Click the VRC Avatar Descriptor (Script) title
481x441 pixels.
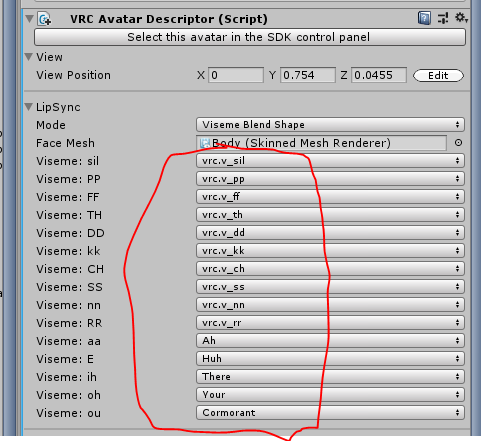pos(169,19)
